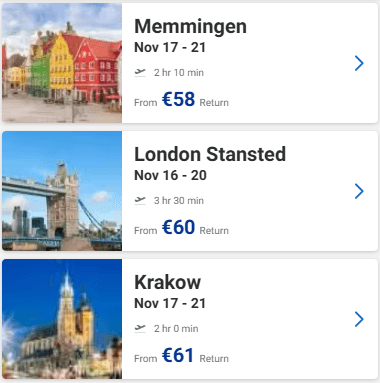Open the Memmingen card chevron arrow
The width and height of the screenshot is (380, 383).
359,63
